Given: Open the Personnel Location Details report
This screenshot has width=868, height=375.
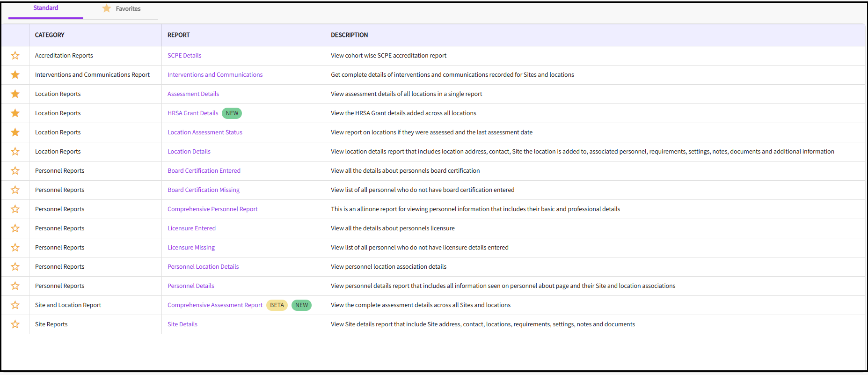Looking at the screenshot, I should point(203,267).
